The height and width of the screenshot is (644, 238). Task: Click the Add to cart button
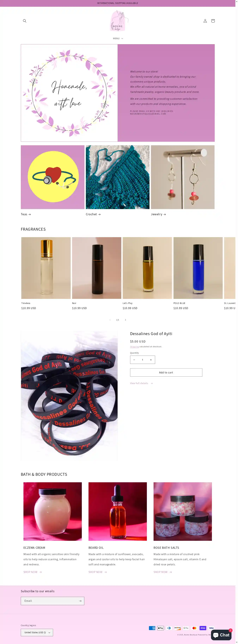coord(166,373)
